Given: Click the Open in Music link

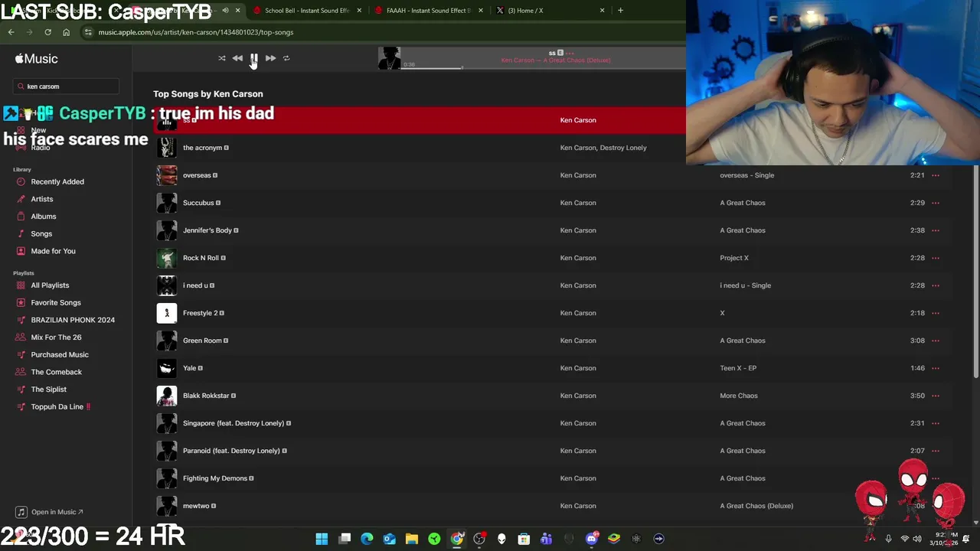Looking at the screenshot, I should (x=50, y=512).
